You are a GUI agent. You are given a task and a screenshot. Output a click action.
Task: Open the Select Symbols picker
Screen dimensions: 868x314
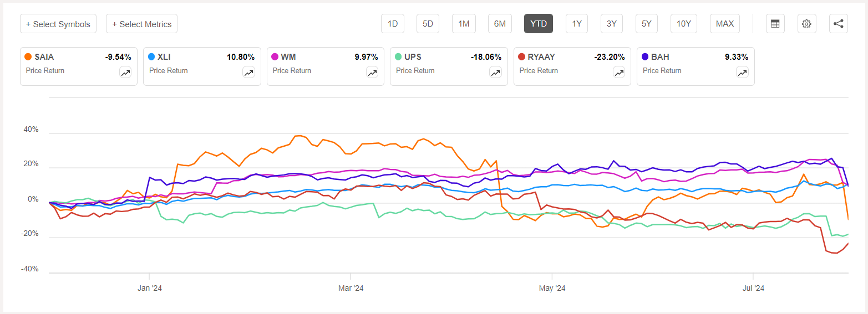pyautogui.click(x=58, y=24)
